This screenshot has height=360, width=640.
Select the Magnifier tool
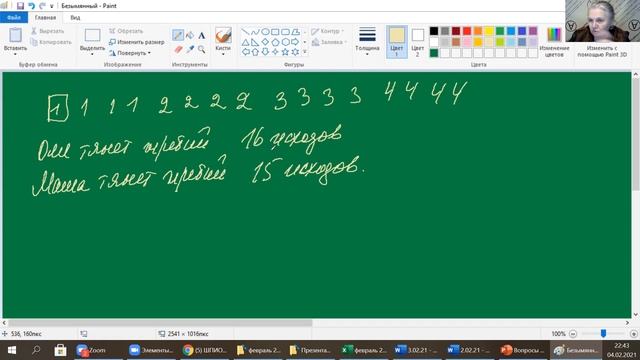202,49
